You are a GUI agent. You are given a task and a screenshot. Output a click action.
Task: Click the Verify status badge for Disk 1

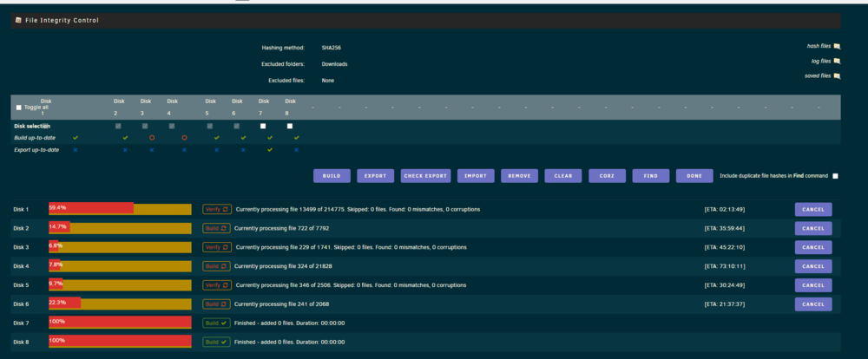217,209
